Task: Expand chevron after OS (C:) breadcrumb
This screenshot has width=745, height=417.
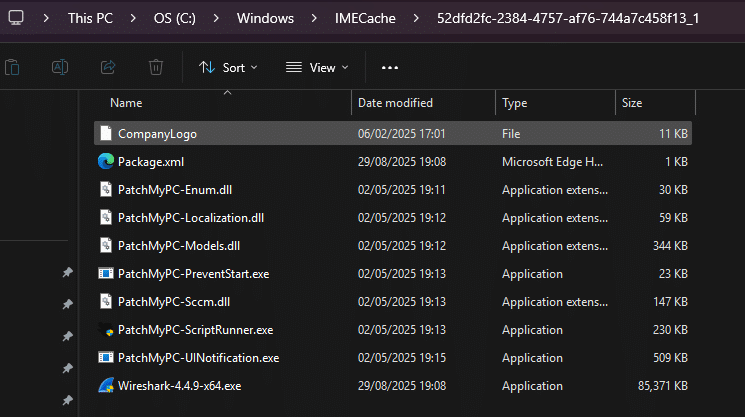Action: pos(216,18)
